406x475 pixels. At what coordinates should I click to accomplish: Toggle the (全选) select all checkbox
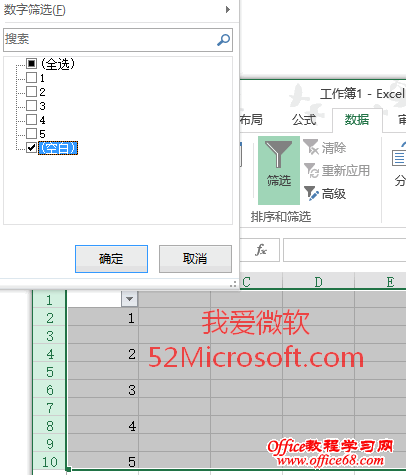point(31,63)
